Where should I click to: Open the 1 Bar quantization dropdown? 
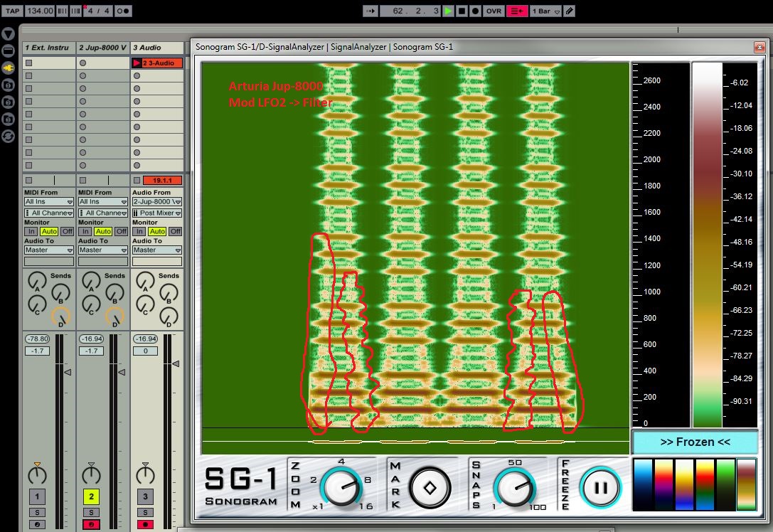[x=545, y=11]
